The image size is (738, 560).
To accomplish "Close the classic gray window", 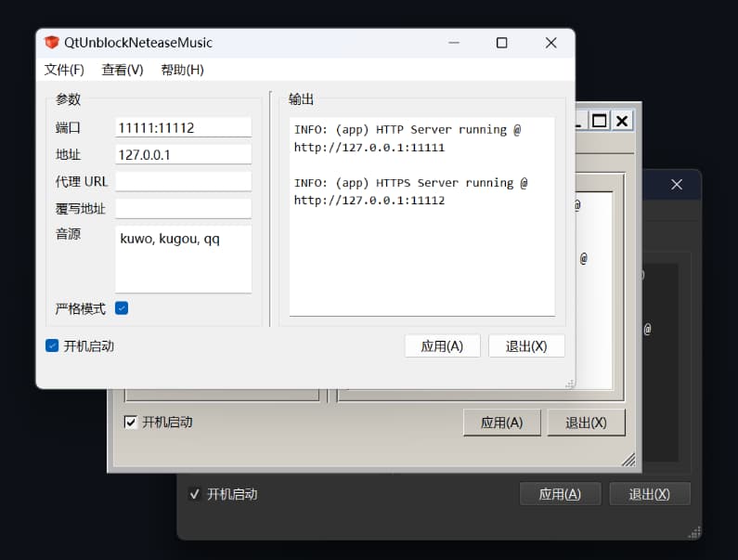I will (622, 121).
